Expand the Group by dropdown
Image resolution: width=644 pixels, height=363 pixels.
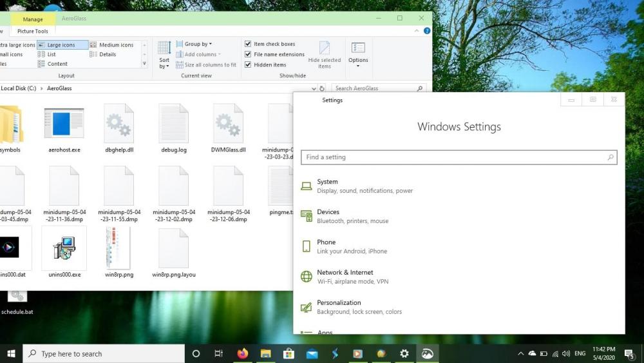click(196, 44)
